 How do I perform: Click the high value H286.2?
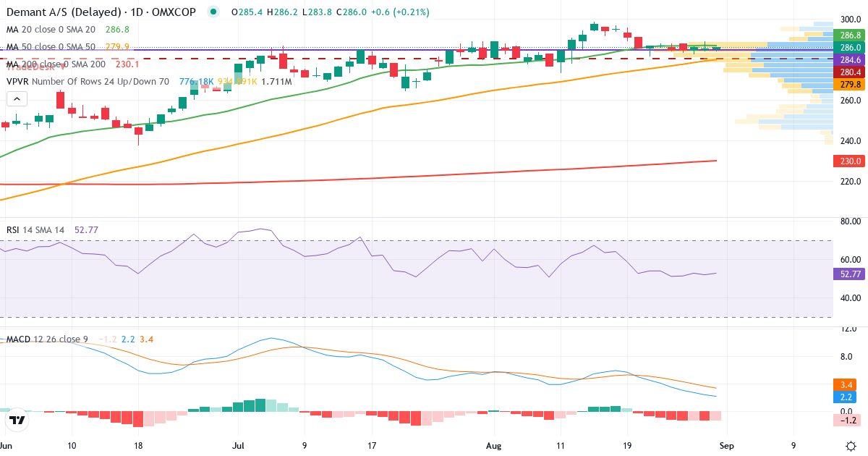[281, 12]
